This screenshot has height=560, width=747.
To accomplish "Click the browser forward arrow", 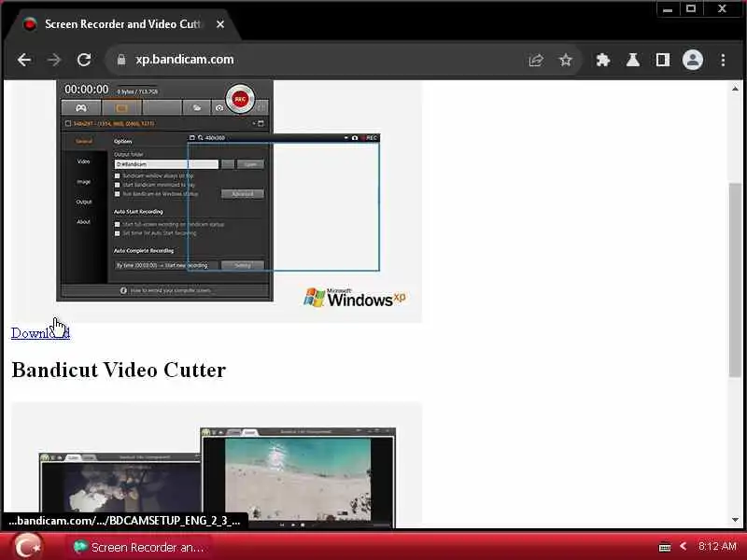I will click(x=54, y=60).
